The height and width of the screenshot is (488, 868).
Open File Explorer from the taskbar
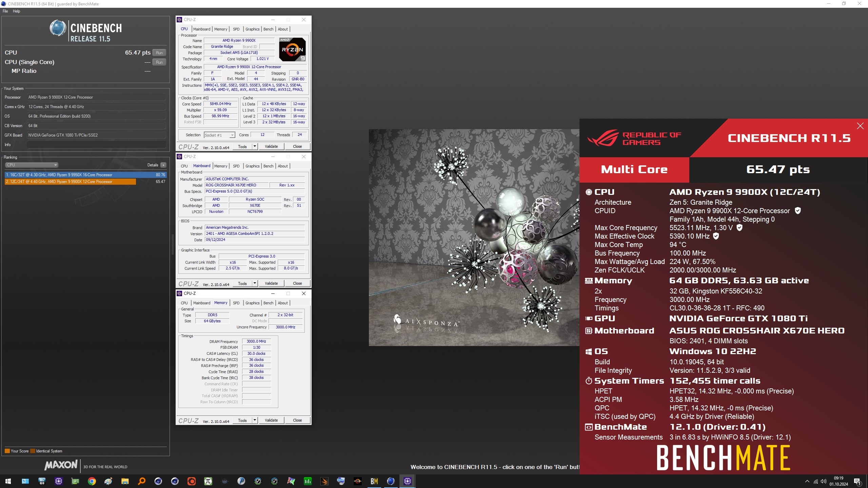coord(125,481)
